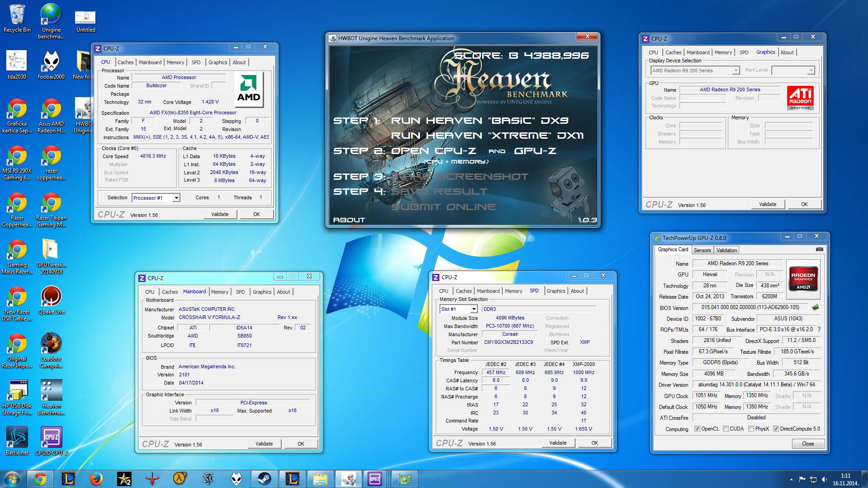The height and width of the screenshot is (488, 868).
Task: Open the Asus AMD Radeon Chrome shortcut
Action: pyautogui.click(x=51, y=116)
